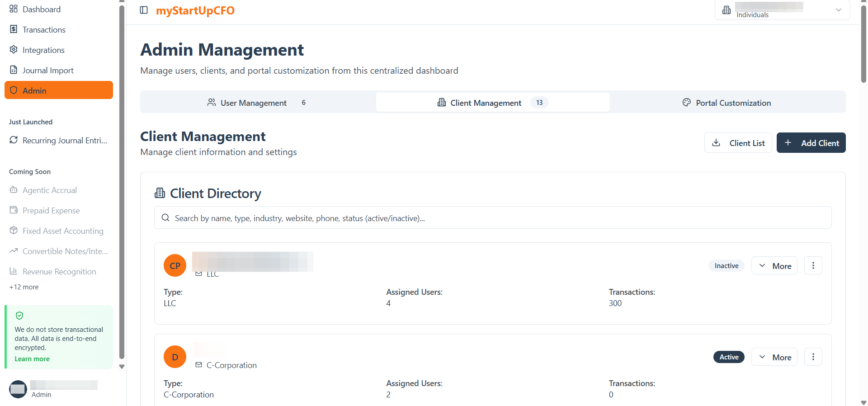Click the sidebar scroll down arrow
This screenshot has width=868, height=406.
pyautogui.click(x=122, y=367)
